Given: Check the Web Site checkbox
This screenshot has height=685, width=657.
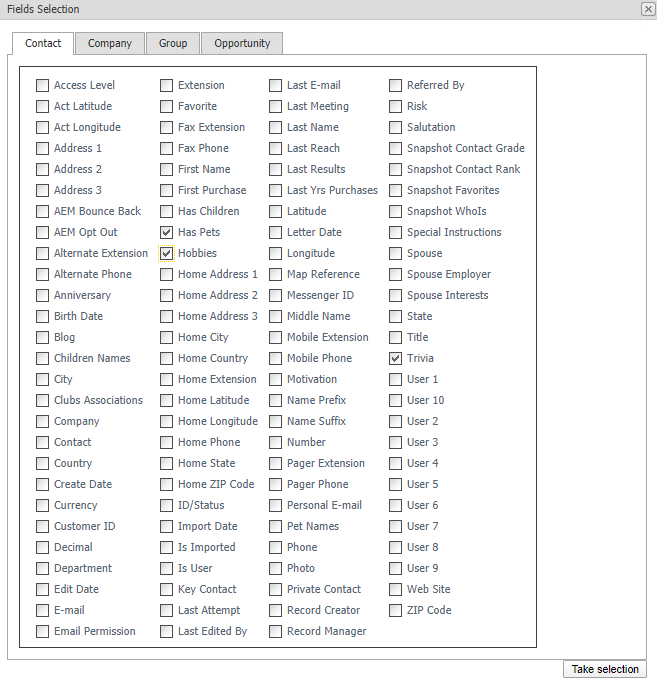Looking at the screenshot, I should tap(395, 589).
